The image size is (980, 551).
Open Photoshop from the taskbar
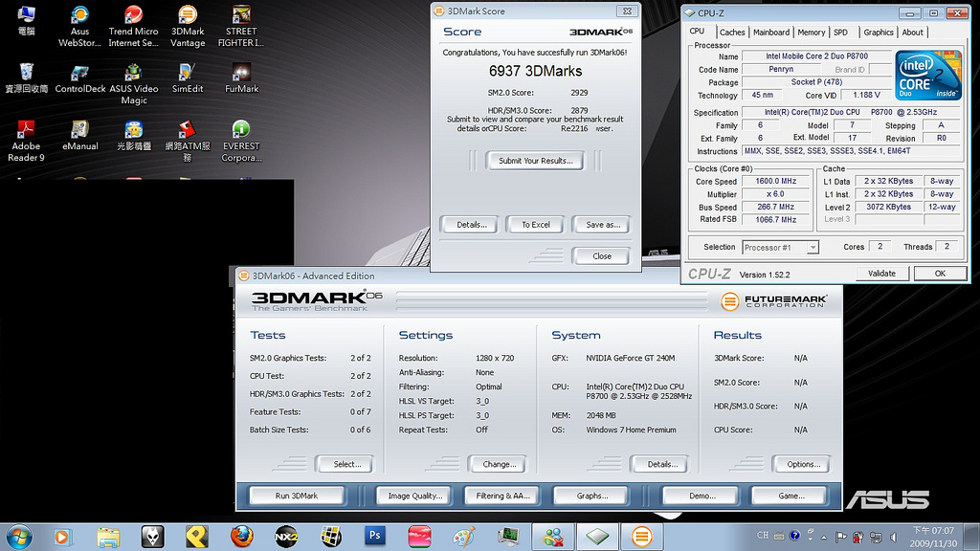point(374,536)
